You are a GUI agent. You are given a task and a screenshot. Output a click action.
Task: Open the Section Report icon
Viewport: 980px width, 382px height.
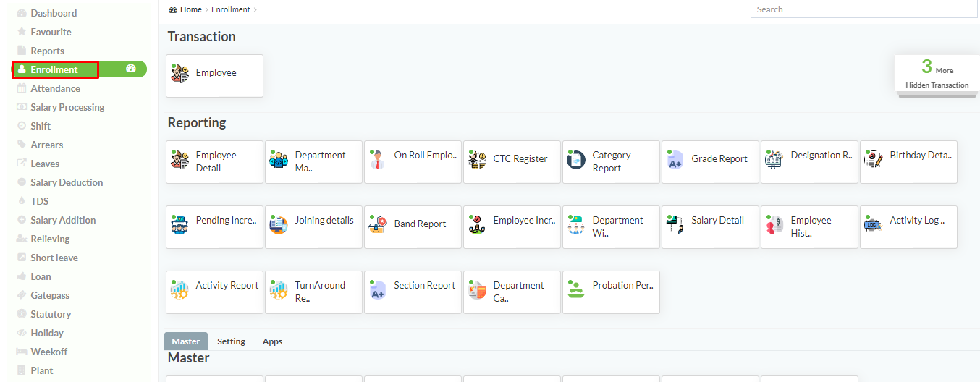[378, 290]
